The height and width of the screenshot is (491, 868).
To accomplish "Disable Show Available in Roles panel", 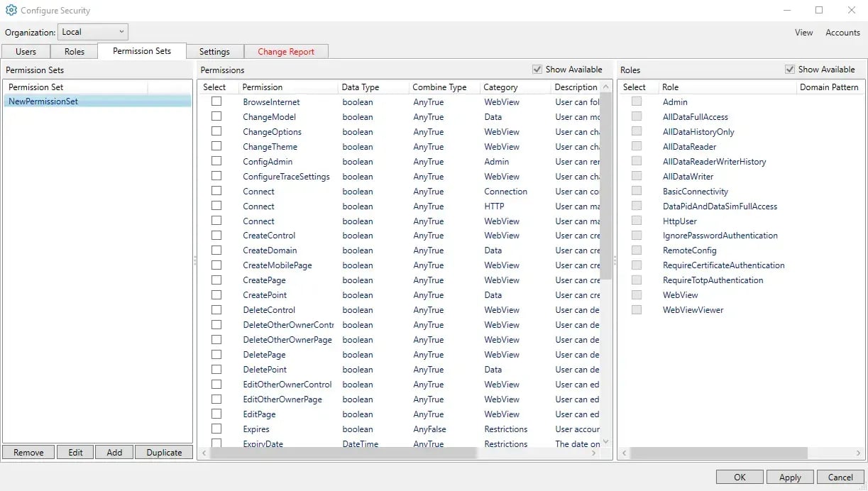I will click(790, 69).
